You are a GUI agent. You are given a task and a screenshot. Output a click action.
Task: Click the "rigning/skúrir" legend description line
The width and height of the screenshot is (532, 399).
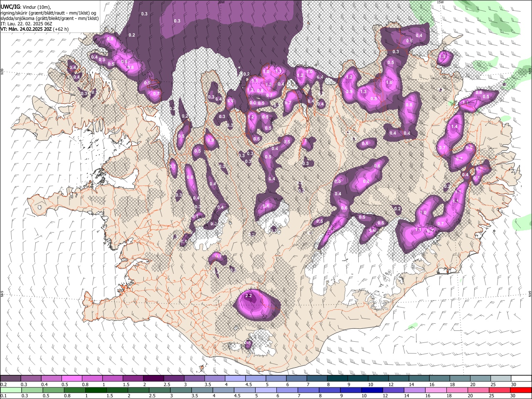tap(48, 12)
